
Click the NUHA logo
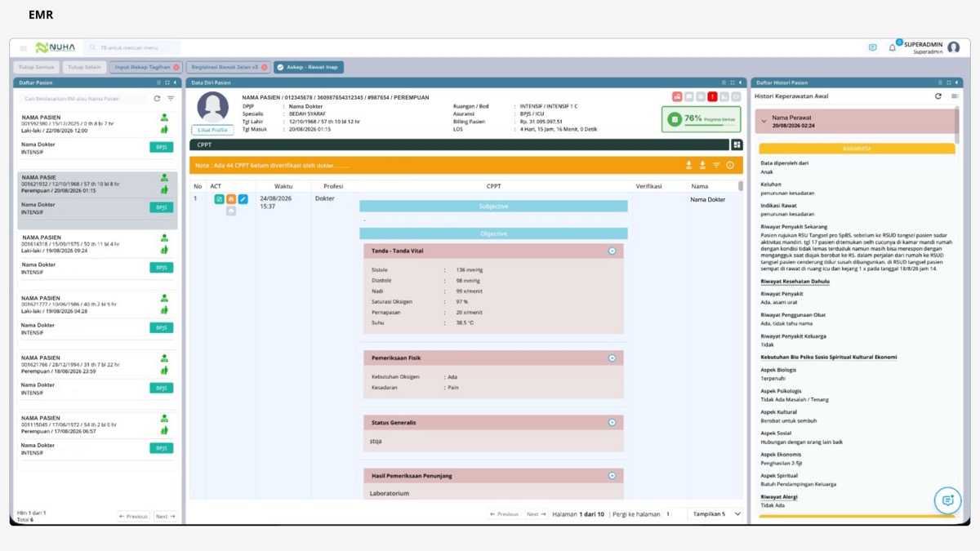(56, 48)
